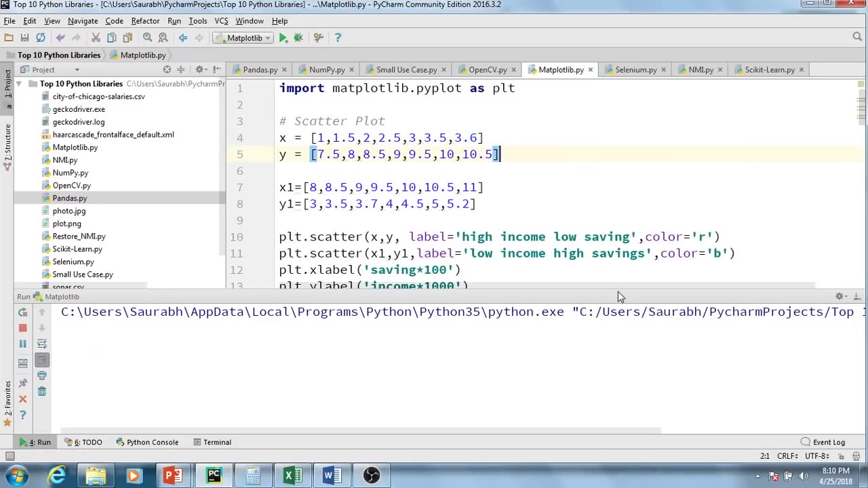Viewport: 868px width, 488px height.
Task: Click the Undo toolbar arrow
Action: pos(60,38)
